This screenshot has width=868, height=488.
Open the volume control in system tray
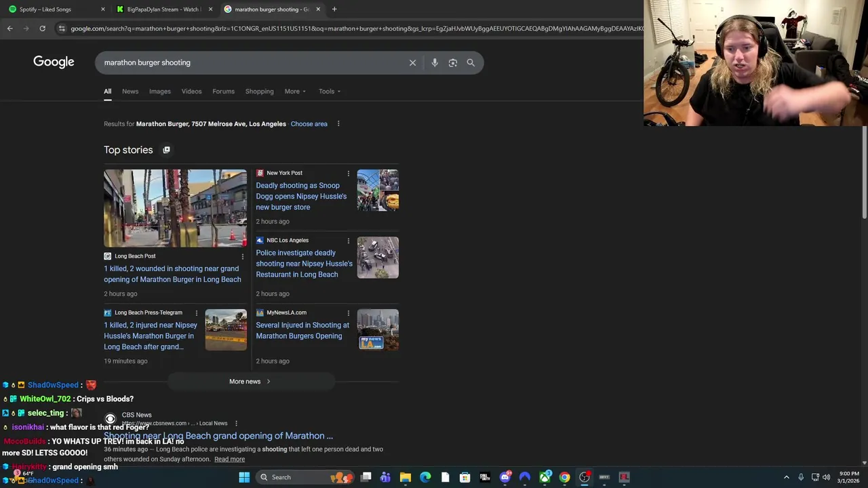coord(827,477)
